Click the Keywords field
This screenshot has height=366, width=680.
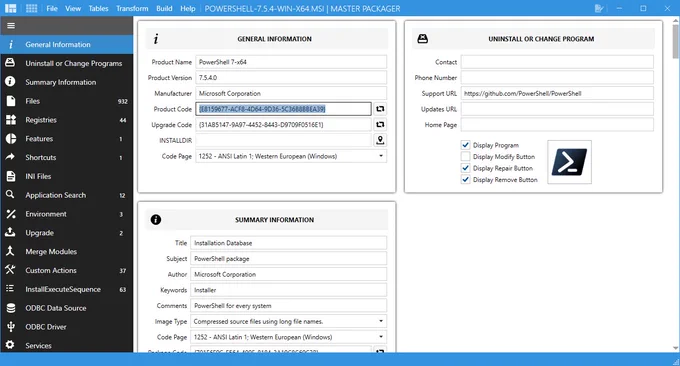(288, 290)
